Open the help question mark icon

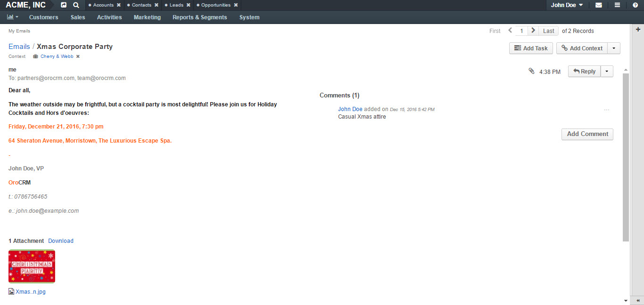tap(635, 5)
